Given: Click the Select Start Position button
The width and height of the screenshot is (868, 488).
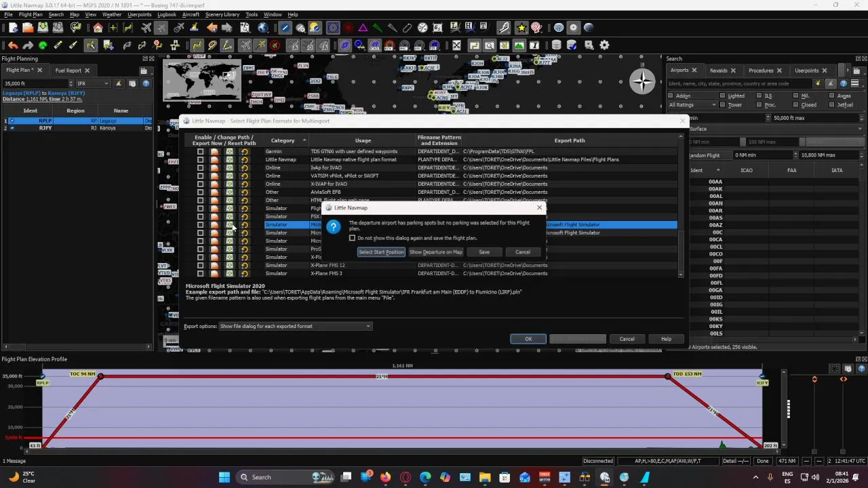Looking at the screenshot, I should (381, 252).
